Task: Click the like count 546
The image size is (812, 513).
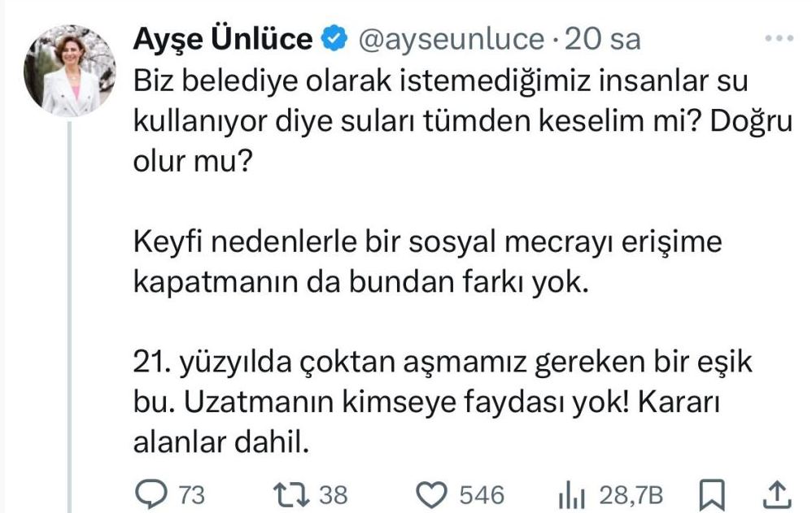Action: click(x=482, y=494)
